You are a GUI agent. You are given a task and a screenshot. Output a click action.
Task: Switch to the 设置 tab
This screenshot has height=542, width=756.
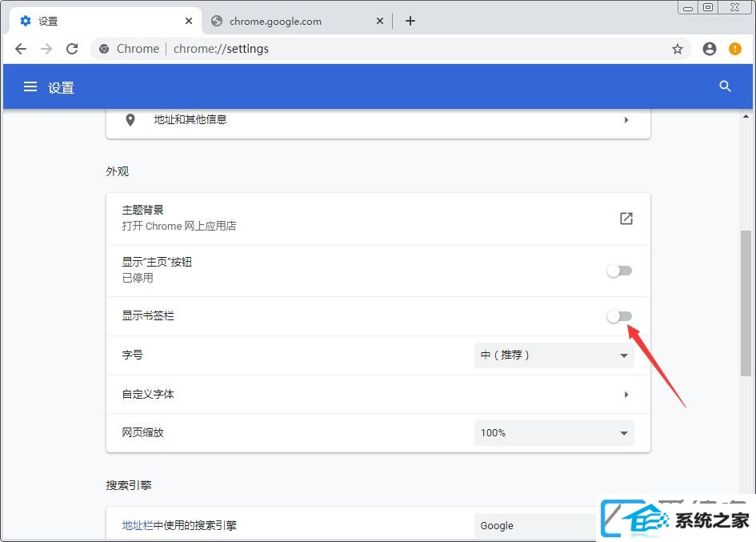click(x=104, y=21)
